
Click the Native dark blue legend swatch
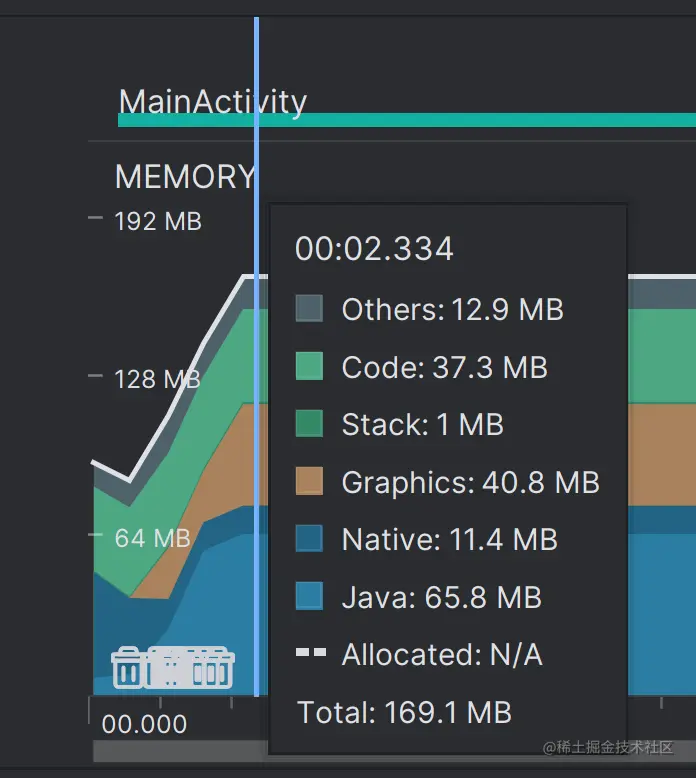(310, 540)
